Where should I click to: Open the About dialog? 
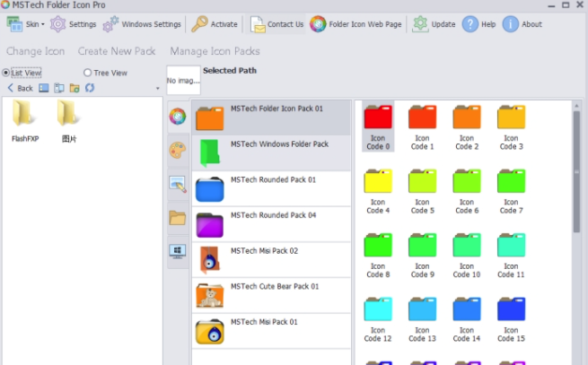(522, 24)
